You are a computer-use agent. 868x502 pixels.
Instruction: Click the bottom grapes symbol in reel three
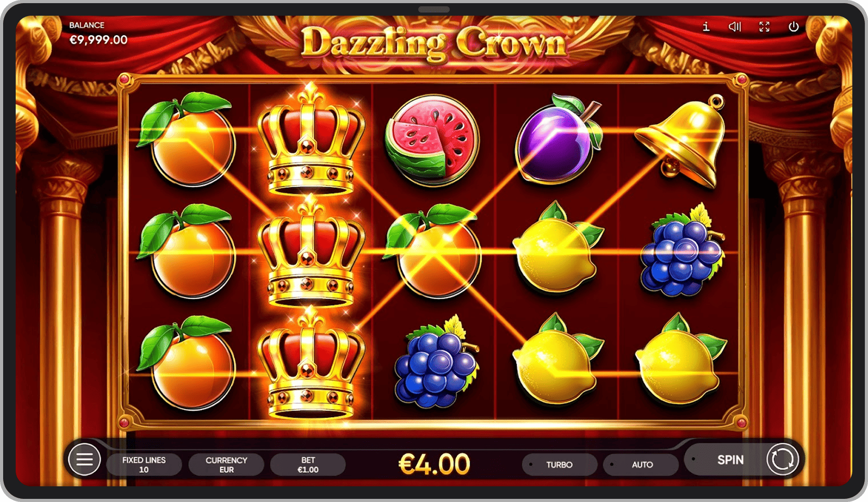coord(435,362)
